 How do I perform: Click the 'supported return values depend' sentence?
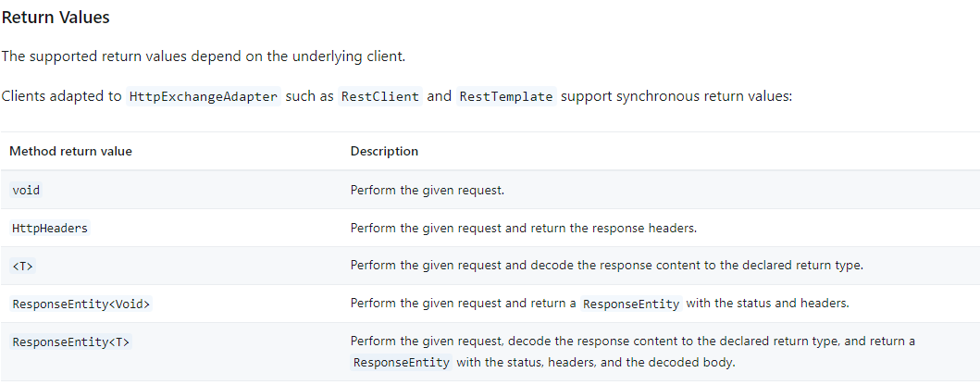click(x=203, y=56)
